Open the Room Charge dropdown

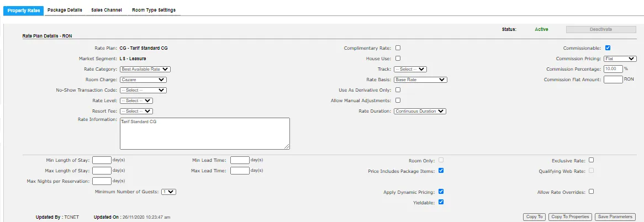click(143, 80)
